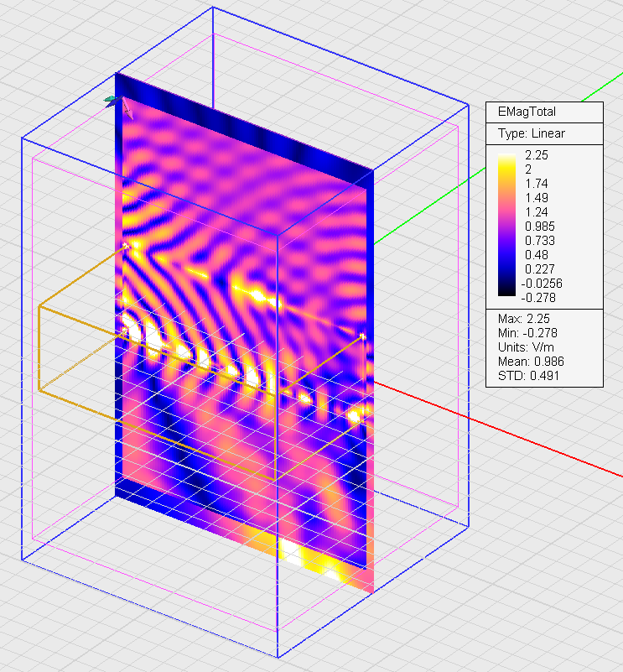This screenshot has height=672, width=623.
Task: Click the 0.227 scale value
Action: click(x=540, y=268)
